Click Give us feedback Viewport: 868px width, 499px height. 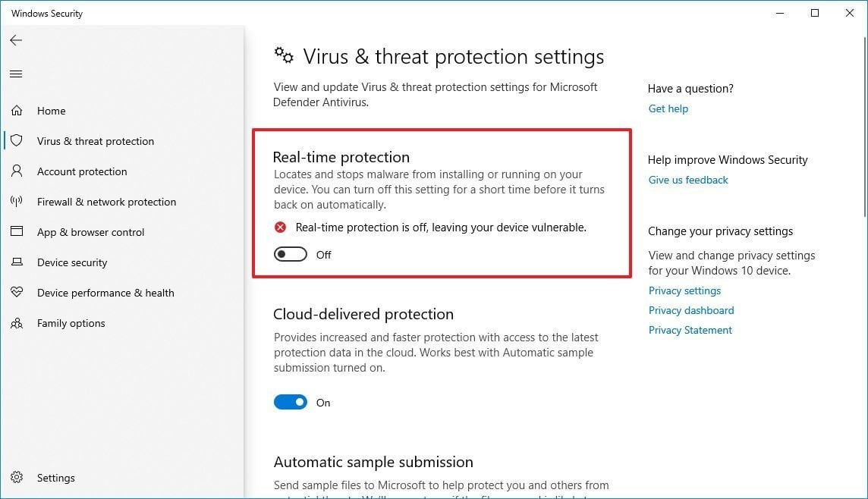pos(687,180)
